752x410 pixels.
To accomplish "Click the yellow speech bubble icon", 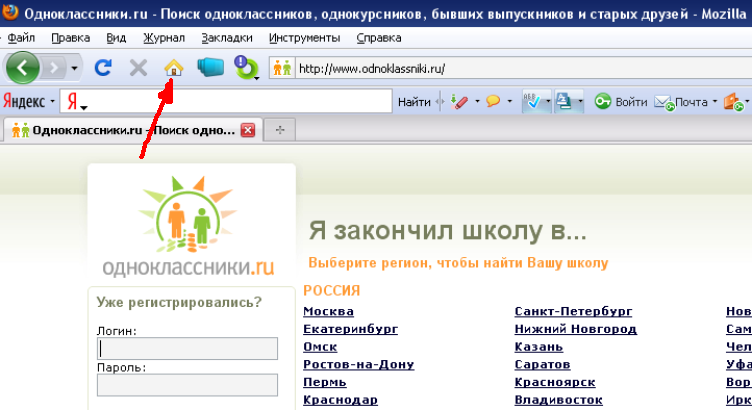I will pos(493,101).
